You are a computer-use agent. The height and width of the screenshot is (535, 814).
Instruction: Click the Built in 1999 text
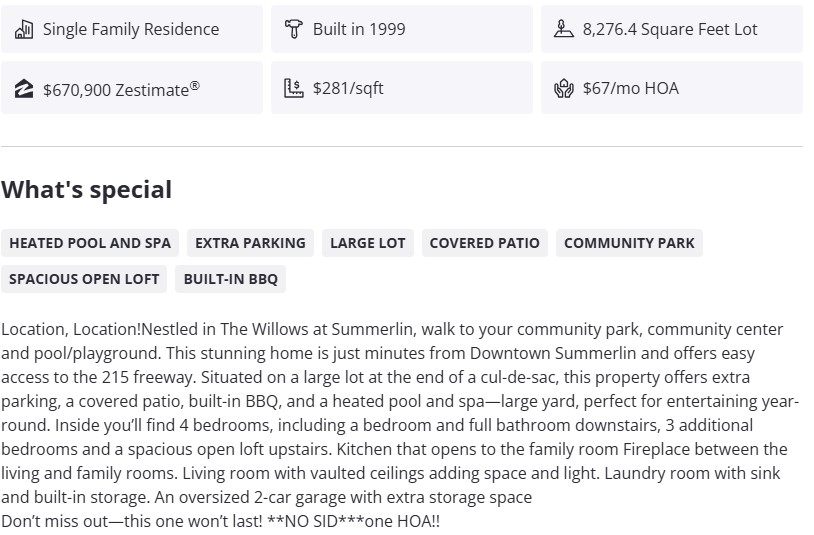(x=359, y=29)
